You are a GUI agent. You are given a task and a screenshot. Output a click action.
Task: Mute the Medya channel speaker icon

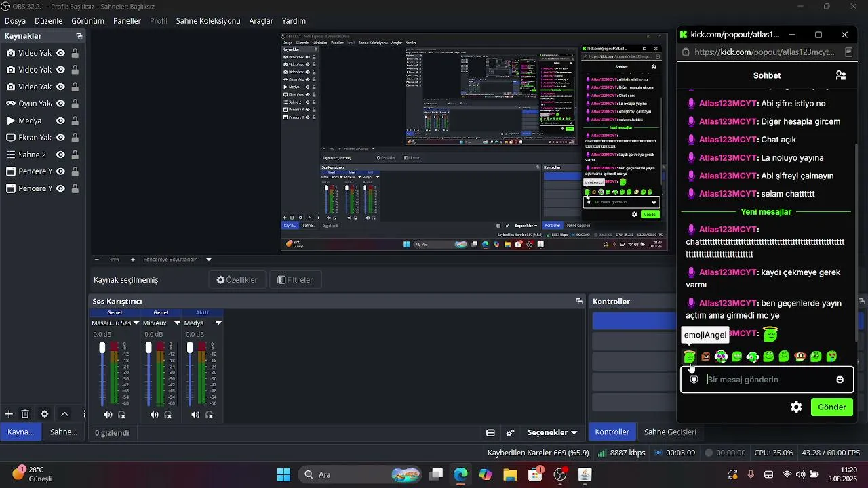(x=195, y=415)
